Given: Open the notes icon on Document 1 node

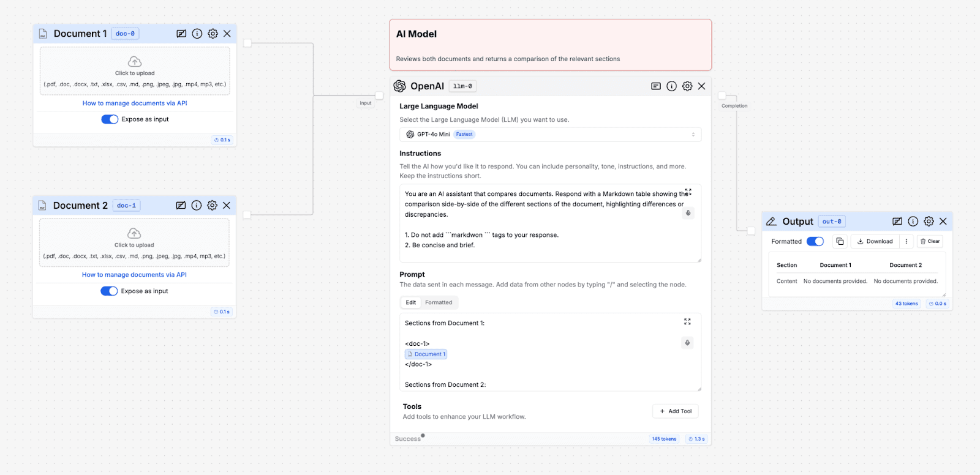Looking at the screenshot, I should click(x=181, y=34).
